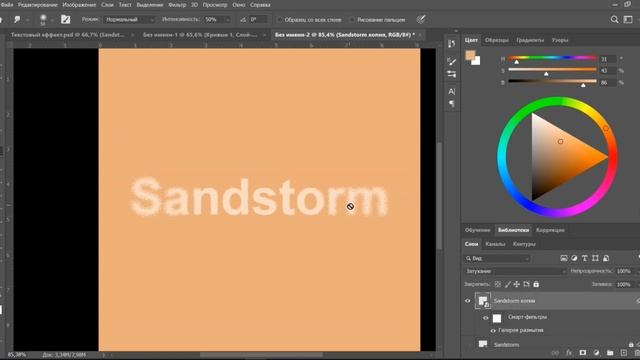Filter layers by pixel layers icon
This screenshot has width=640, height=360.
point(564,258)
